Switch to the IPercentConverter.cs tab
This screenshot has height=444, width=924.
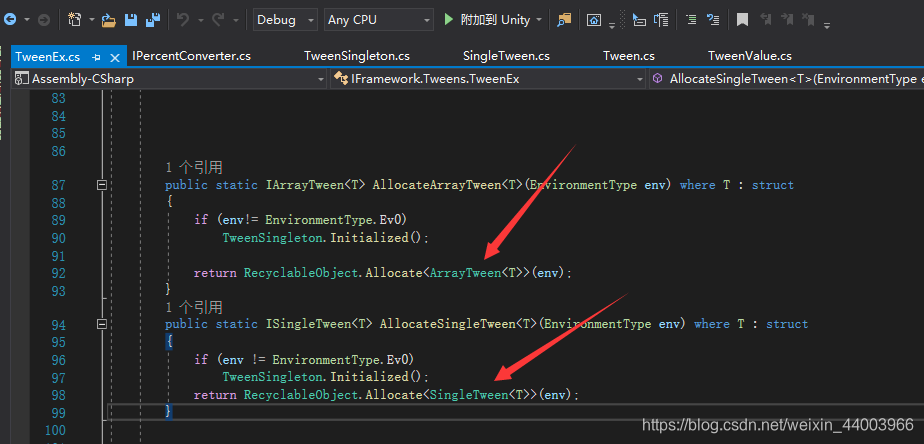pos(192,56)
